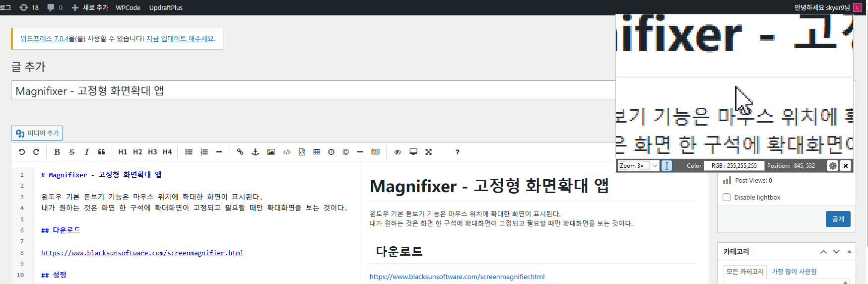868x284 pixels.
Task: Apply strikethrough formatting
Action: (x=72, y=152)
